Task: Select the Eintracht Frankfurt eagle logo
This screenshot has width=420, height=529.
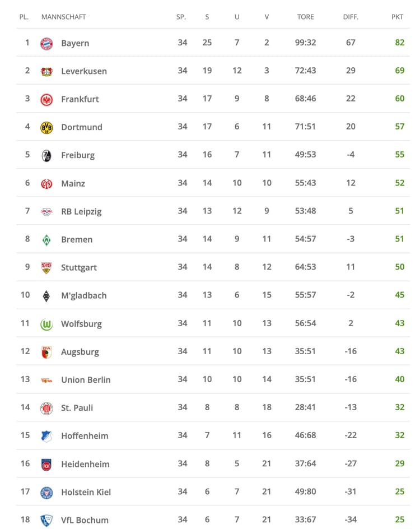Action: pos(46,100)
